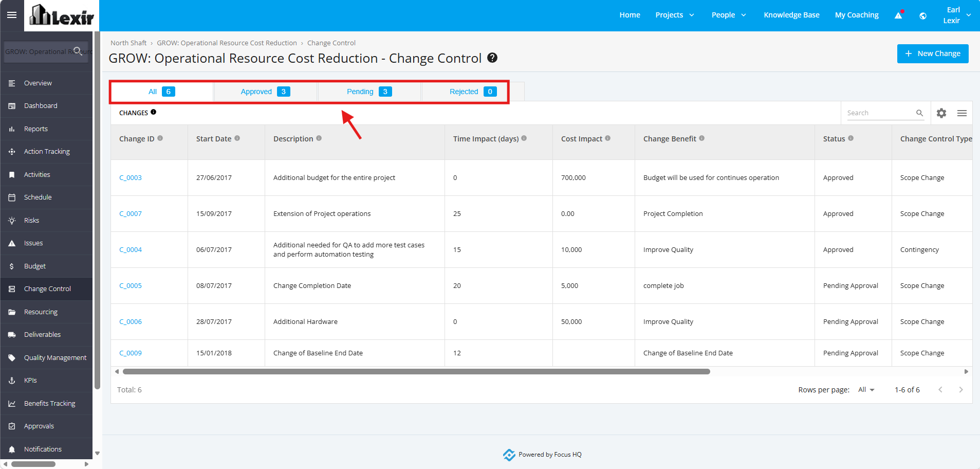This screenshot has width=980, height=469.
Task: Click the Issues triangle icon
Action: [12, 243]
